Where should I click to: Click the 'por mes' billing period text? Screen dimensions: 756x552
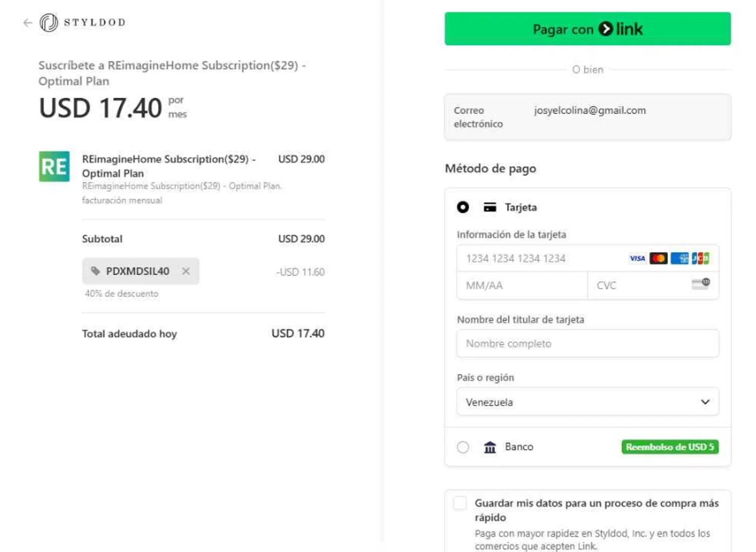177,107
